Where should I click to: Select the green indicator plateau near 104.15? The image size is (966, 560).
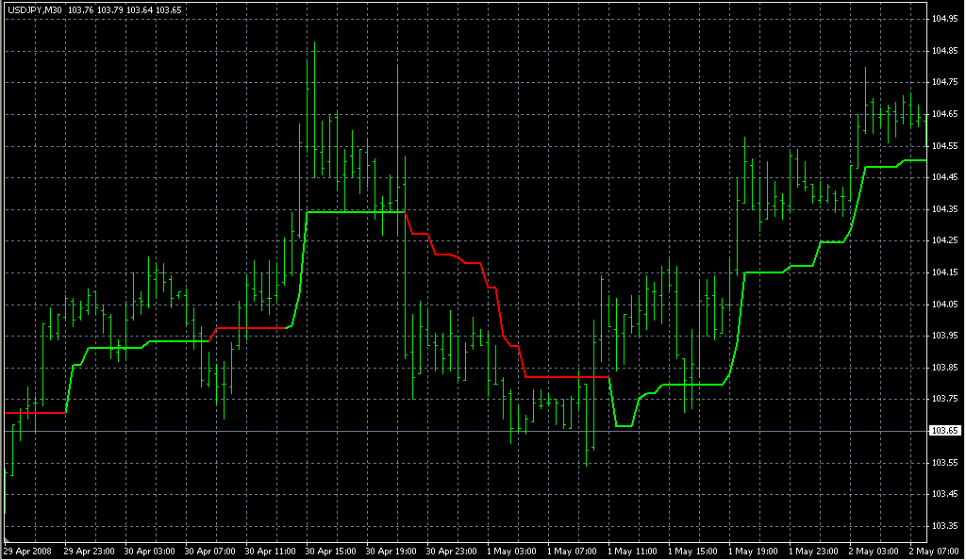click(x=764, y=272)
